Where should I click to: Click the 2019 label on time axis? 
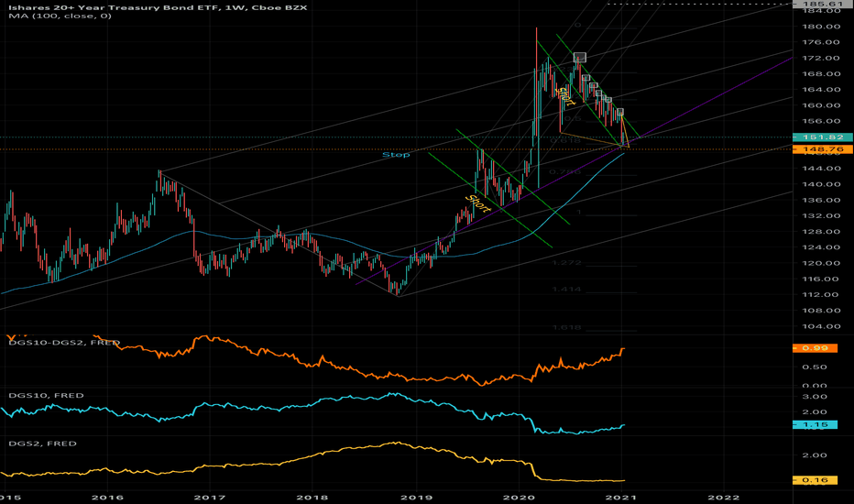(416, 498)
